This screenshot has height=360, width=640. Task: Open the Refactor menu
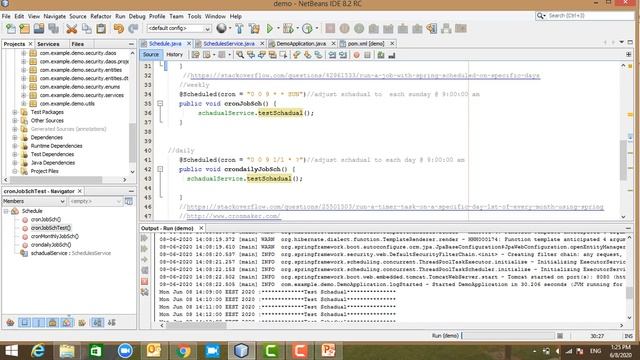[x=101, y=16]
